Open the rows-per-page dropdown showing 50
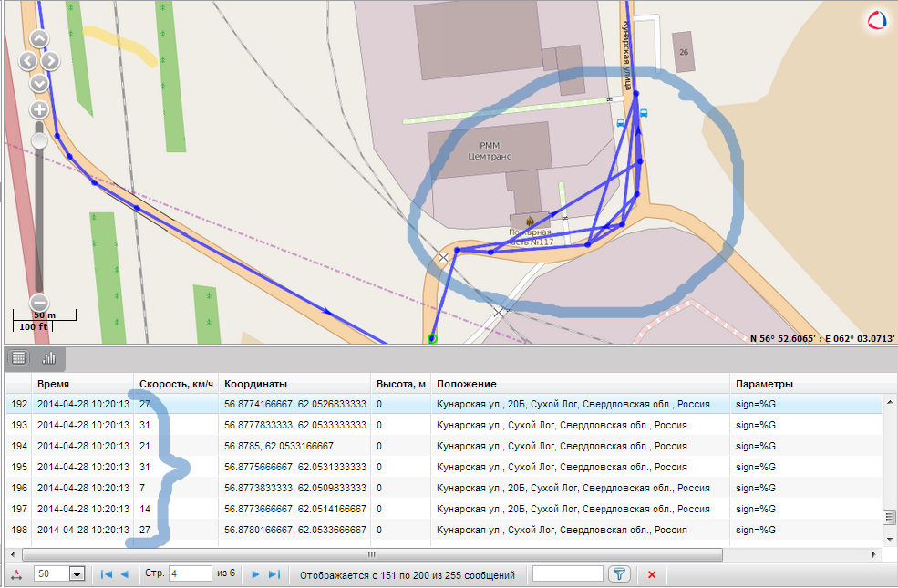 (x=77, y=574)
